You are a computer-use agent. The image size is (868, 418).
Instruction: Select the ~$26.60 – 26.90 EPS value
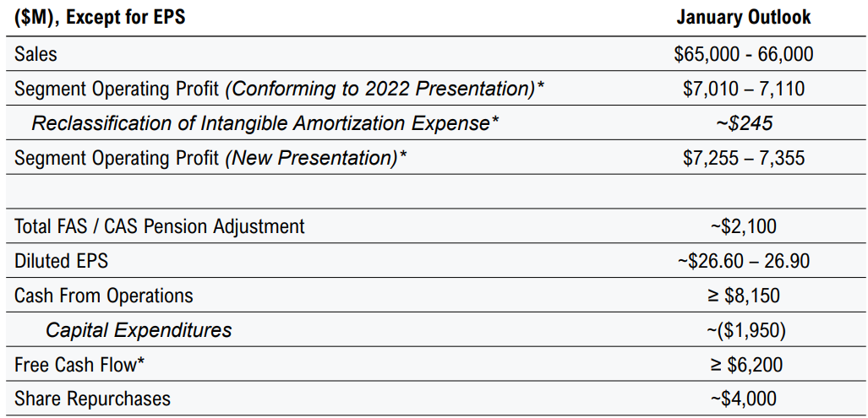coord(744,261)
